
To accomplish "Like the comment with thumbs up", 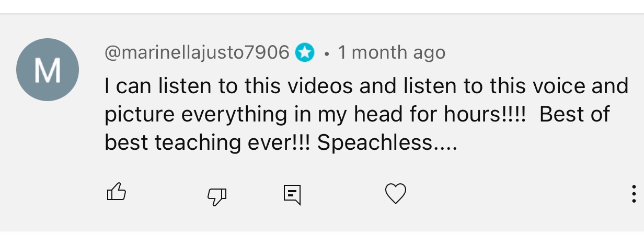I will click(117, 193).
